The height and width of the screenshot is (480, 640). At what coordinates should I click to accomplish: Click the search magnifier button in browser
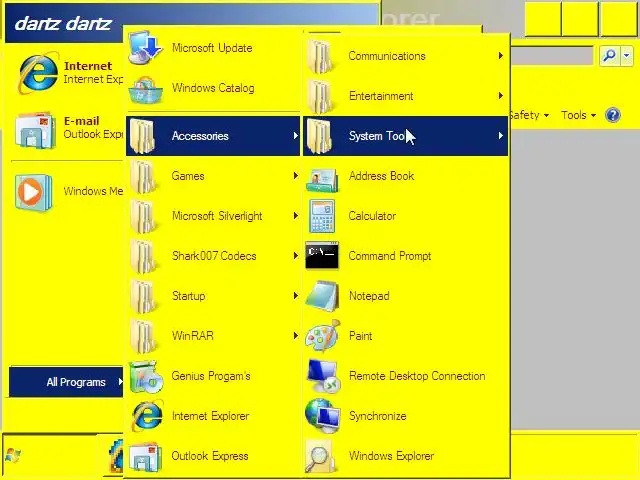(x=609, y=55)
